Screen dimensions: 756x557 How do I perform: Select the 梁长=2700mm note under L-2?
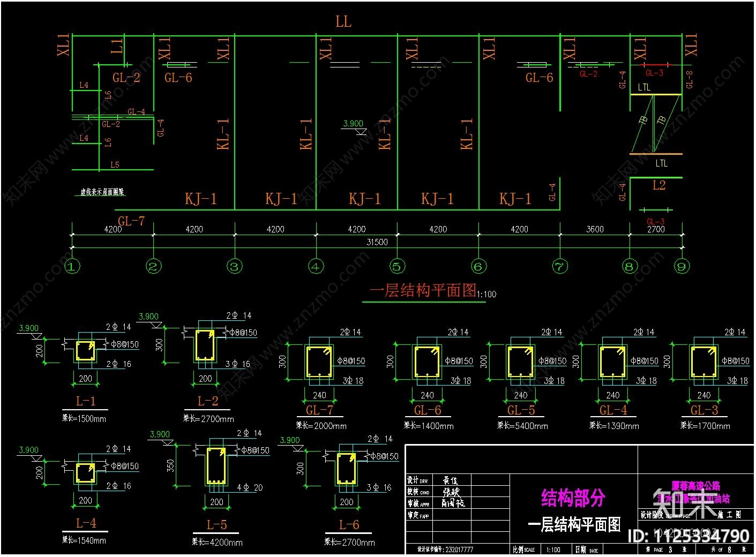point(208,419)
